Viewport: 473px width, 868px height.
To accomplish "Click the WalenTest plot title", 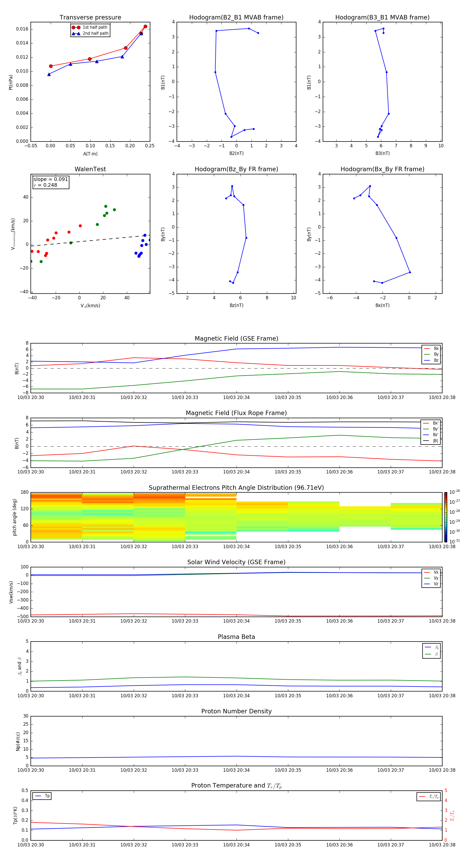I will point(90,169).
